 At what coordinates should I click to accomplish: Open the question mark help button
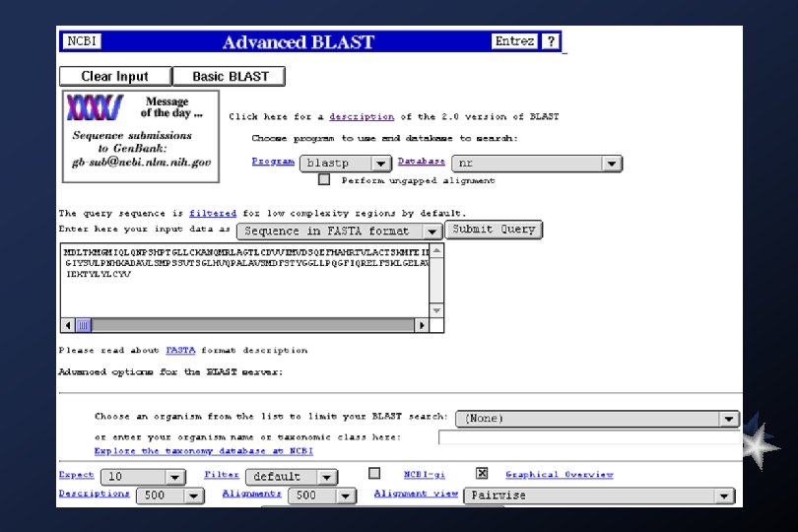[551, 41]
